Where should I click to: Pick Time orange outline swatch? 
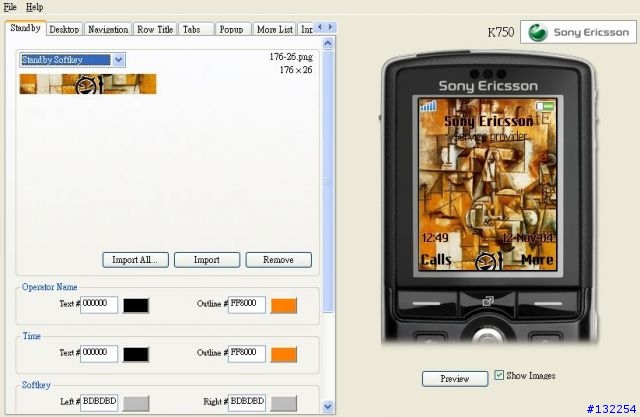click(284, 355)
